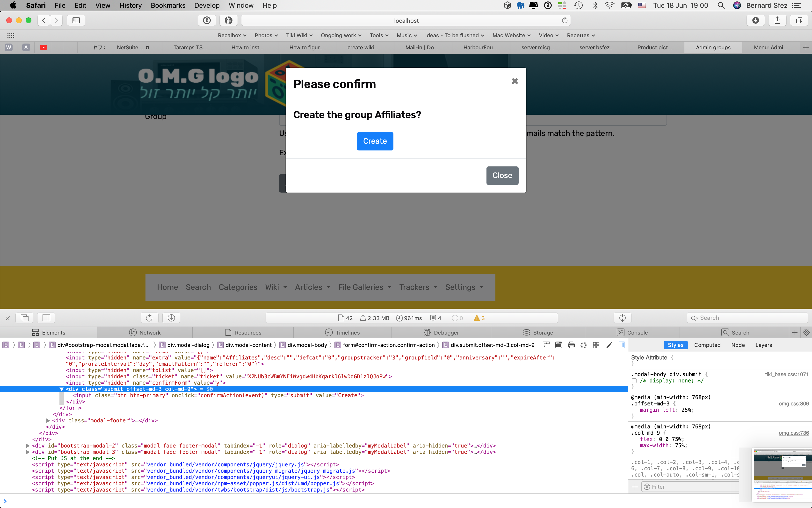Click the Safari forward arrow

pos(56,21)
